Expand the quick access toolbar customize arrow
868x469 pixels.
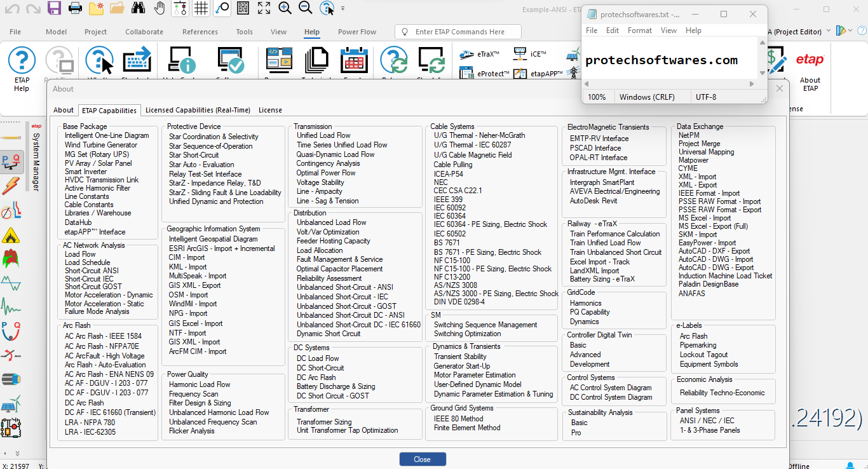[343, 9]
